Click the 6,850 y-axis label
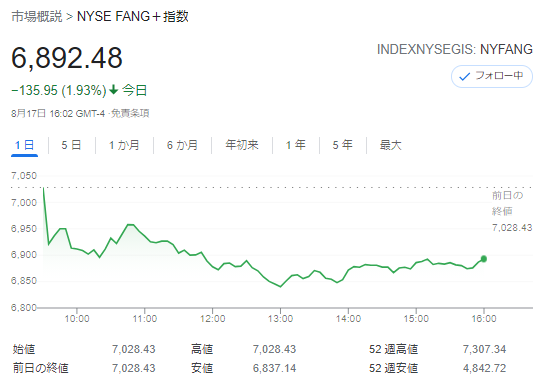 tap(24, 281)
